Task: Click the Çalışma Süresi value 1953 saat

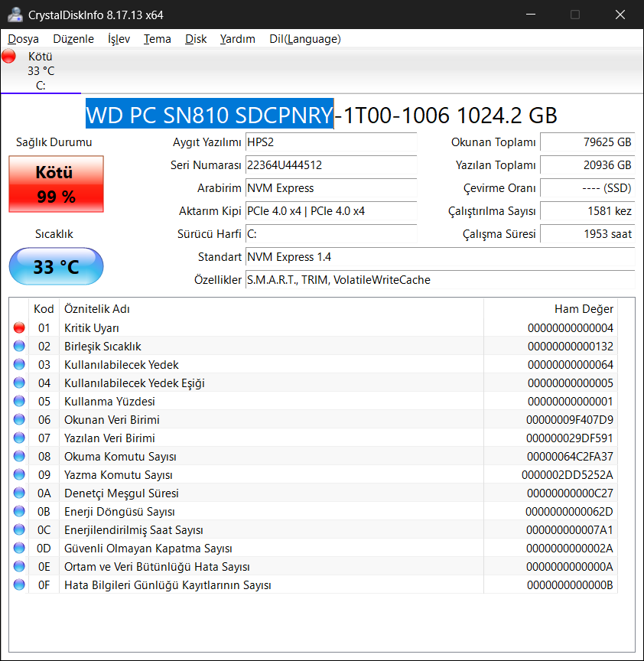Action: pyautogui.click(x=587, y=234)
